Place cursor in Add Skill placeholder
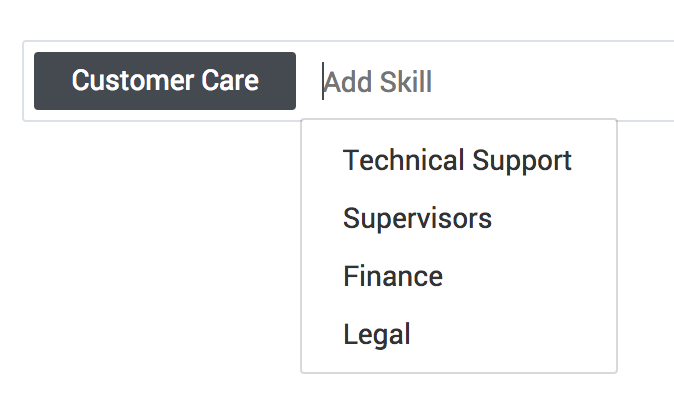The width and height of the screenshot is (674, 408). click(380, 82)
